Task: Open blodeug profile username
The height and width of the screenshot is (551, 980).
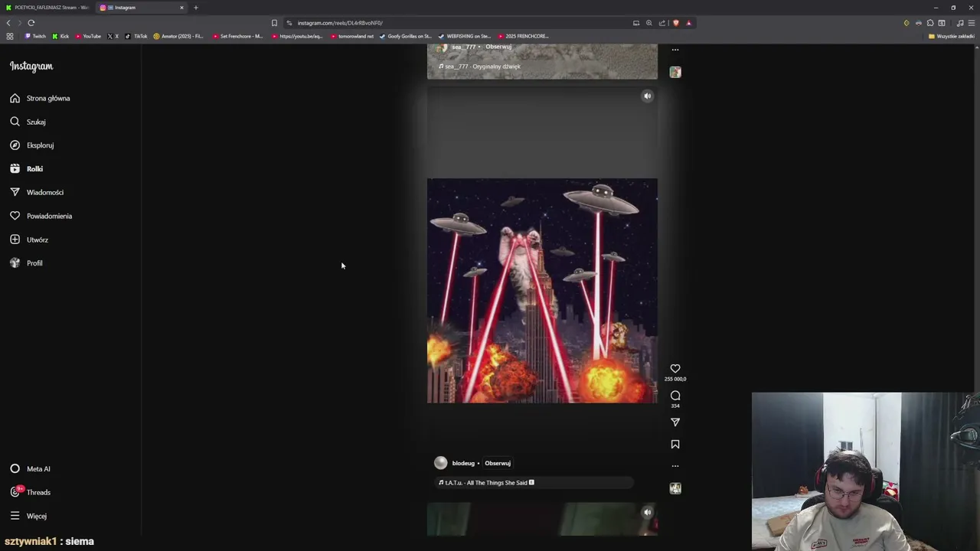Action: pos(463,463)
